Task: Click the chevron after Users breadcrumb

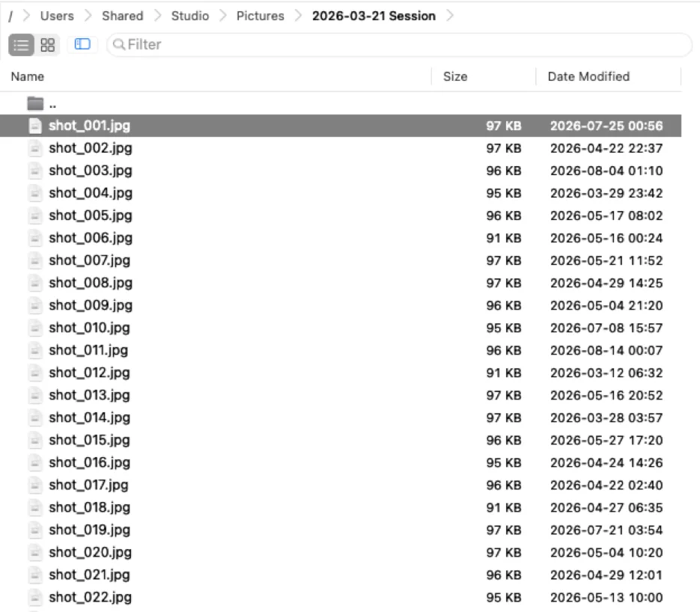Action: 88,16
